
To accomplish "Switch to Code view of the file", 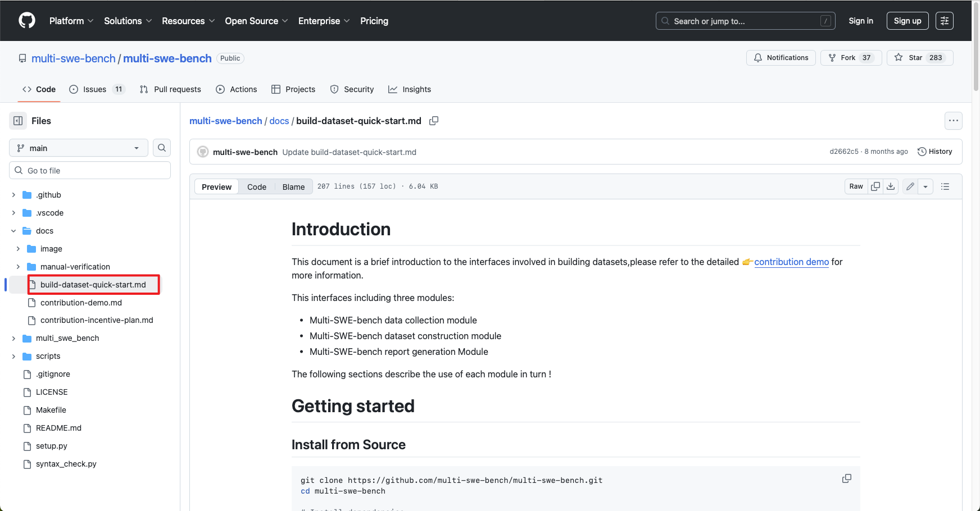I will click(257, 186).
